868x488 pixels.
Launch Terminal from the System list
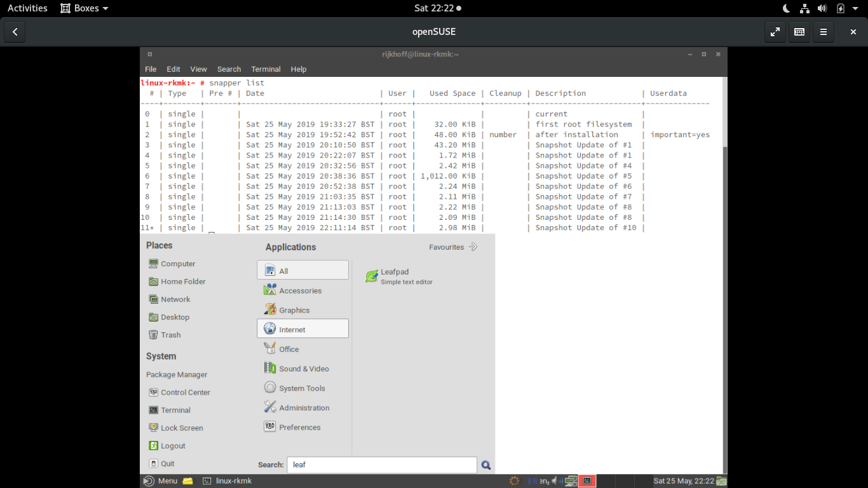pos(169,410)
